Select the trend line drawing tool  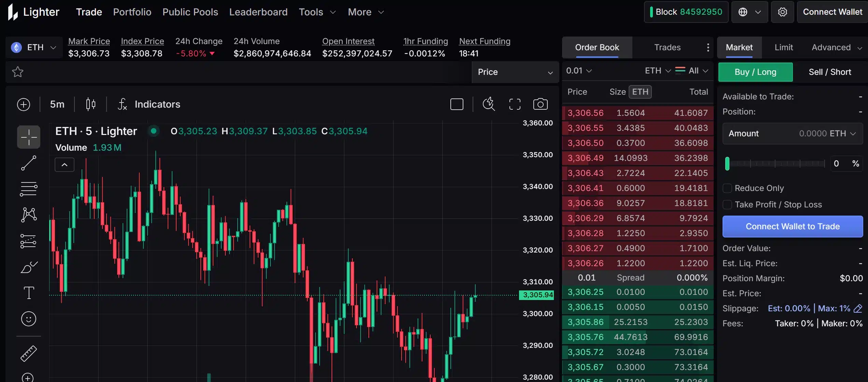(x=29, y=163)
